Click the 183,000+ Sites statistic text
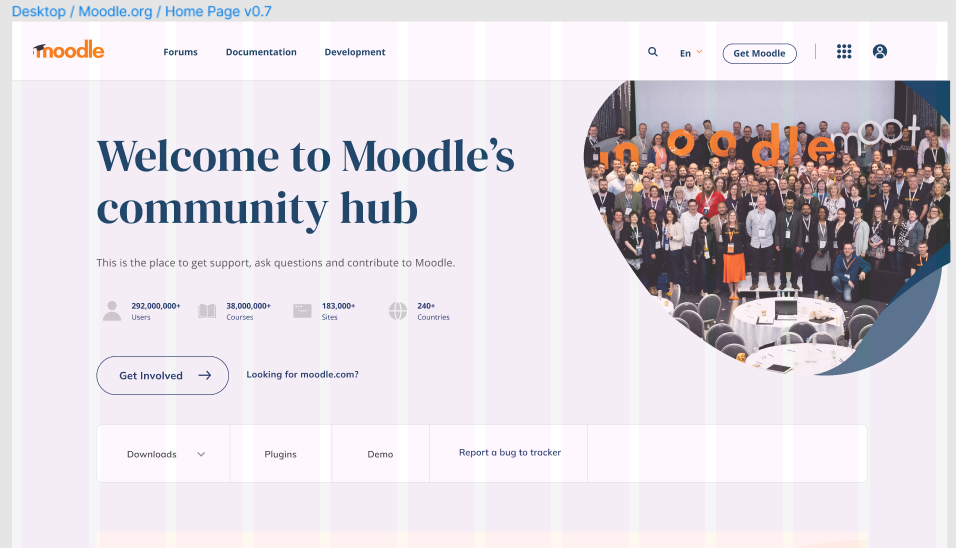Image resolution: width=956 pixels, height=548 pixels. pyautogui.click(x=338, y=311)
